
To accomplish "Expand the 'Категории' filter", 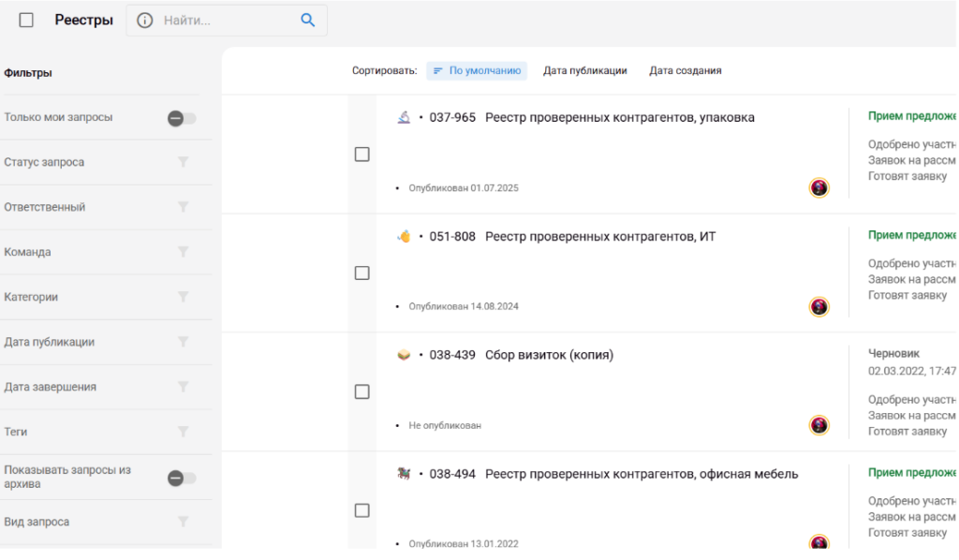I will point(184,297).
